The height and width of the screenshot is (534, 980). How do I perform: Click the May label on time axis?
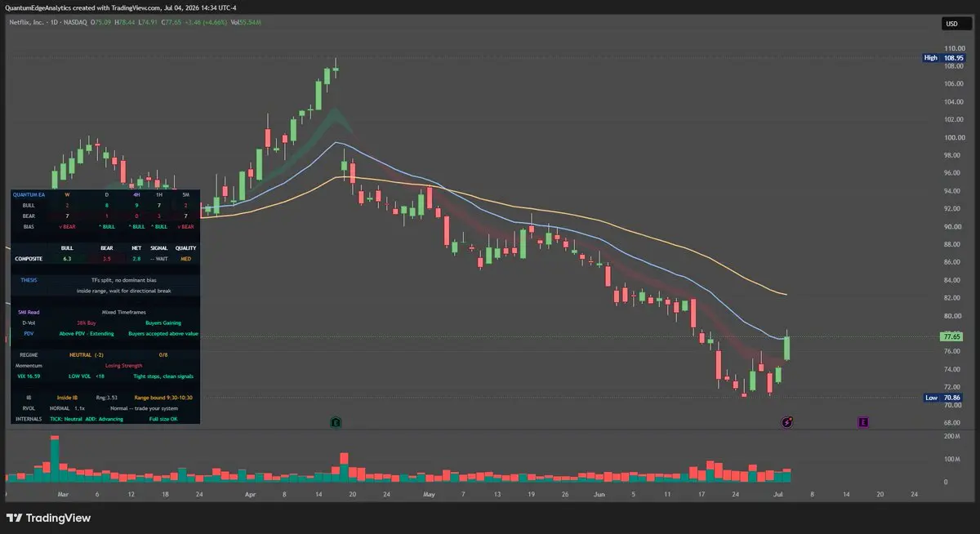tap(429, 495)
